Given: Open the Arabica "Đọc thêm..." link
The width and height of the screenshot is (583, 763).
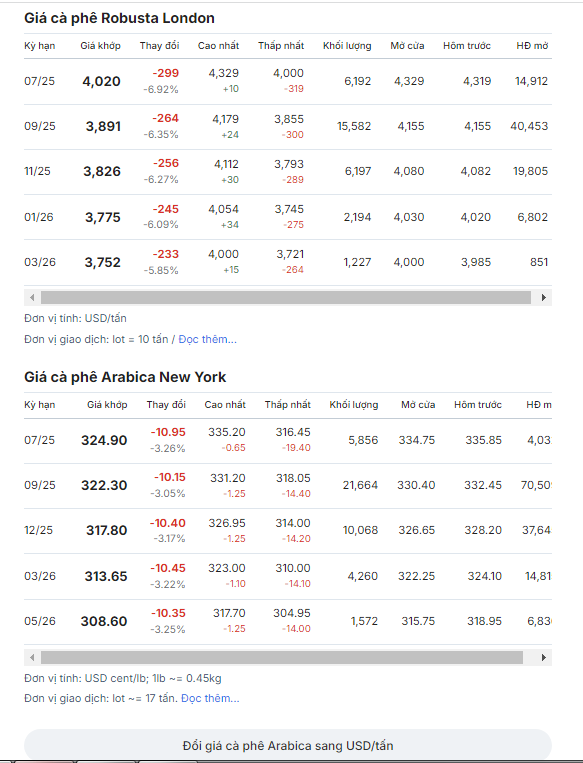Looking at the screenshot, I should click(210, 698).
